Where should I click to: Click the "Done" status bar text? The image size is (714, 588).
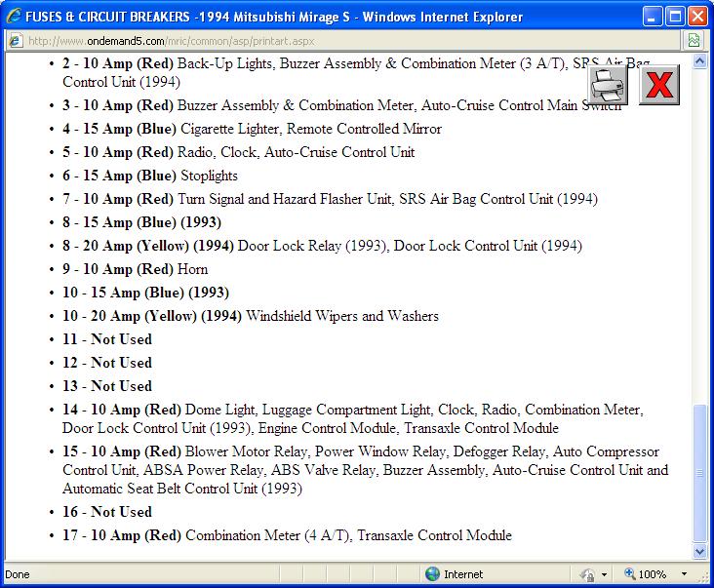pyautogui.click(x=18, y=574)
